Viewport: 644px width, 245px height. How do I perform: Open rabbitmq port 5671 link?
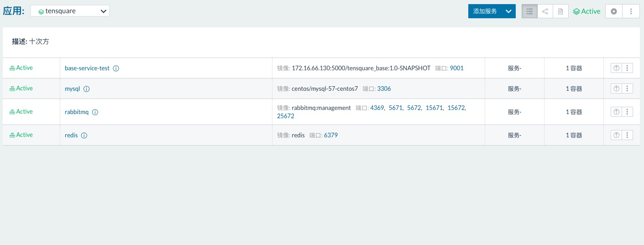tap(396, 108)
